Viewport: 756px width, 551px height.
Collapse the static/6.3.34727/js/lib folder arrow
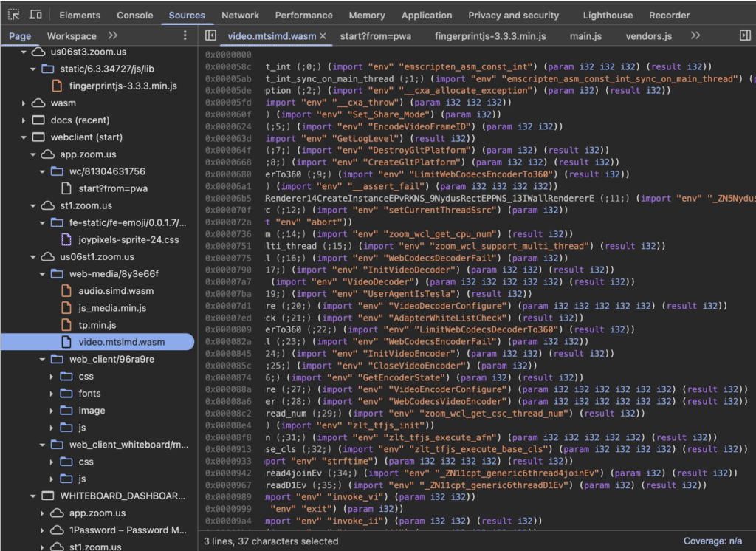(x=32, y=69)
